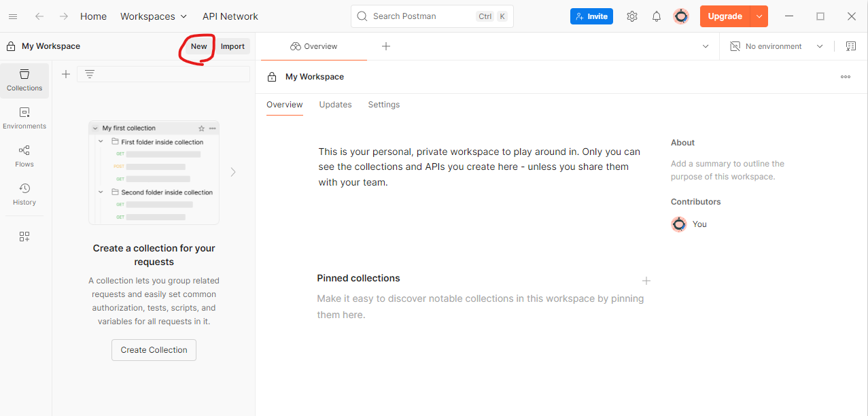Viewport: 868px width, 416px height.
Task: Open History in the sidebar
Action: tap(24, 195)
